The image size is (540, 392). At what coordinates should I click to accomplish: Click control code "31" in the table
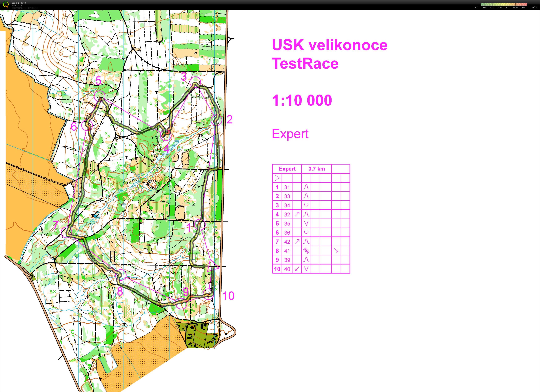coord(287,187)
